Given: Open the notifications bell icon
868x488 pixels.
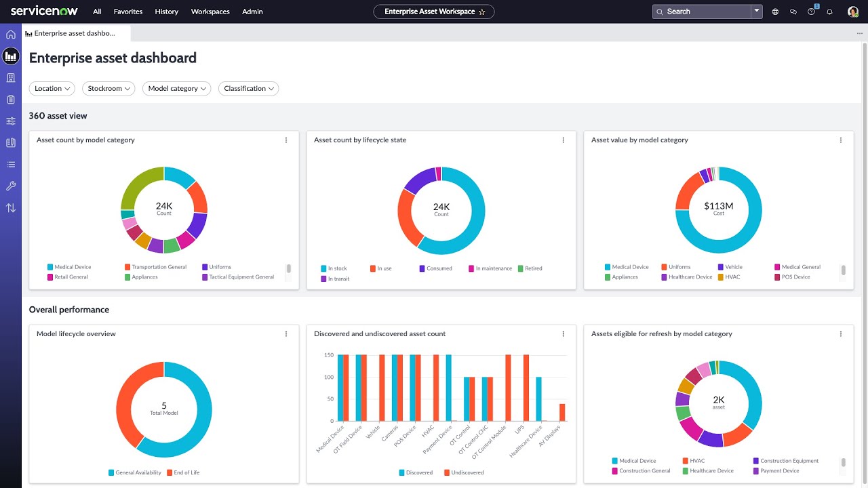Looking at the screenshot, I should [x=829, y=12].
